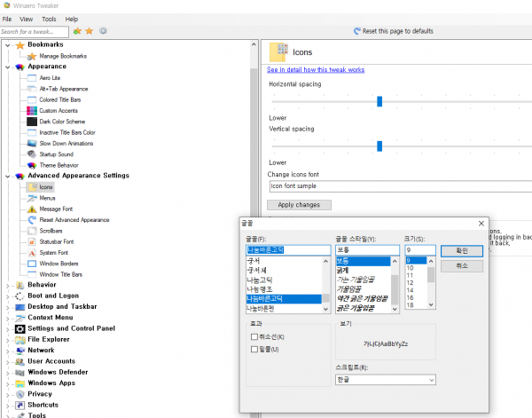
Task: Open Custom Accents tweak
Action: 59,111
